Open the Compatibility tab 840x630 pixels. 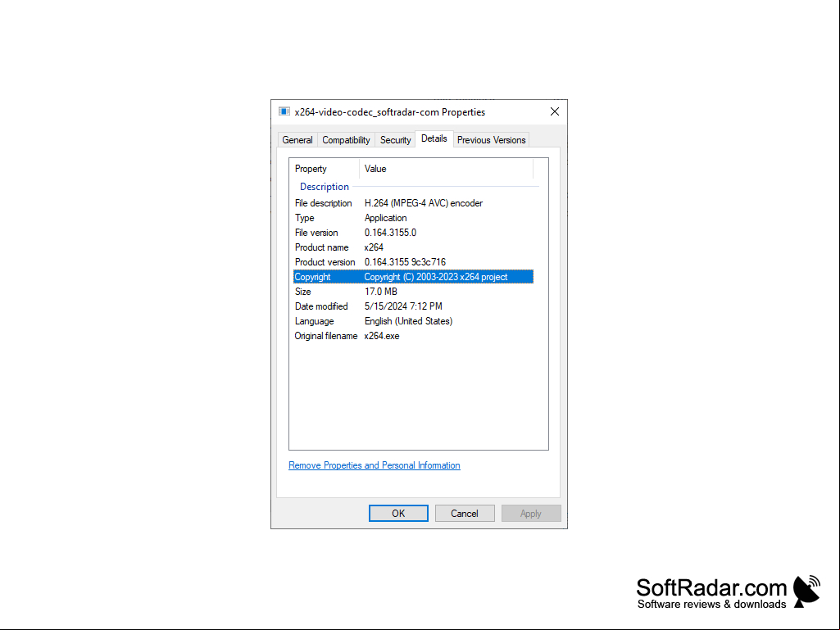click(x=346, y=140)
